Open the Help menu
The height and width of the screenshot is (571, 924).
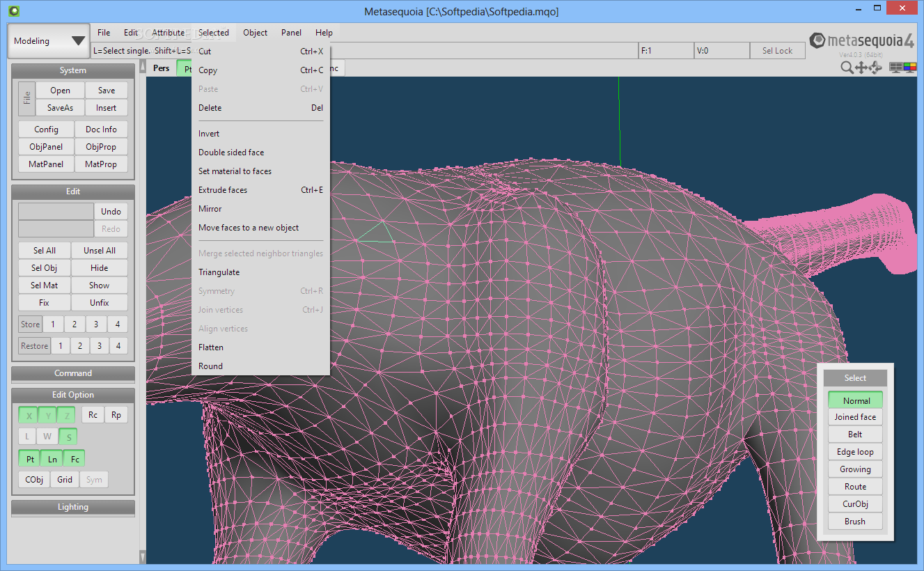(324, 33)
